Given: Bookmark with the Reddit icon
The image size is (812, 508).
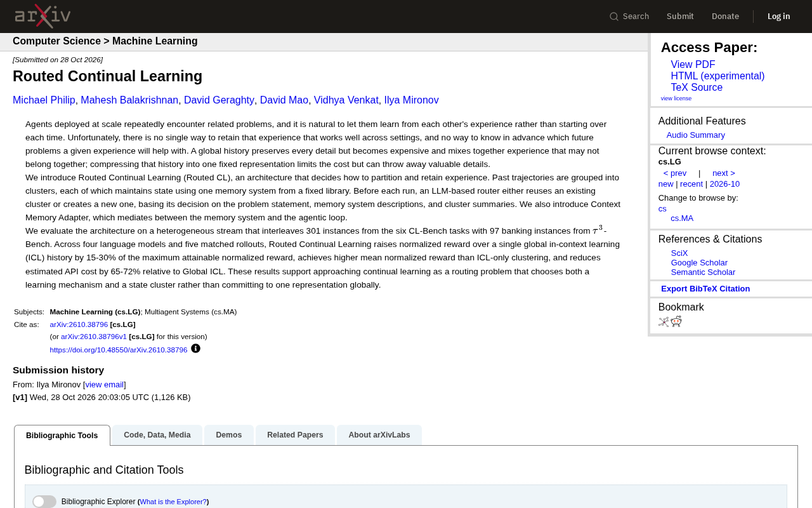Looking at the screenshot, I should 676,321.
